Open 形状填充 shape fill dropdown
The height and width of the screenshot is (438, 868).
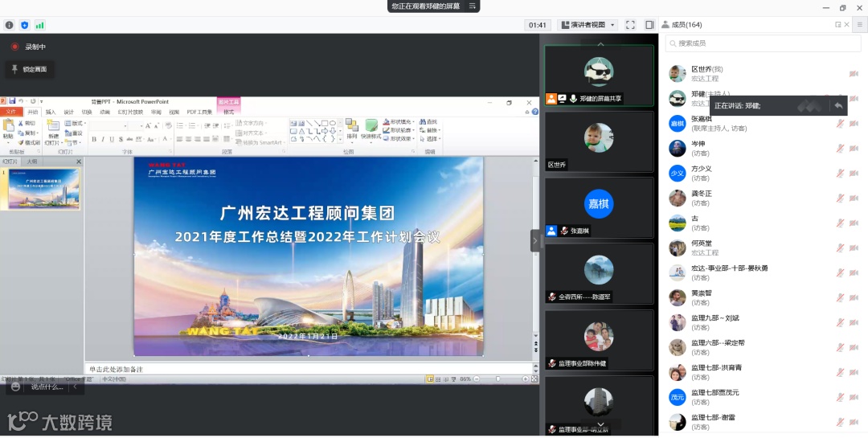[x=399, y=122]
